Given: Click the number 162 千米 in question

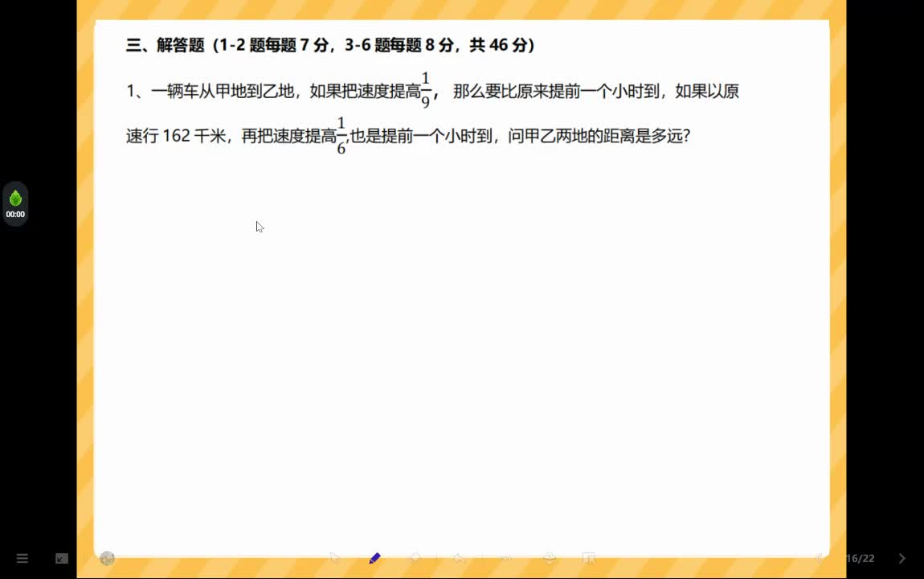Looking at the screenshot, I should (x=194, y=136).
